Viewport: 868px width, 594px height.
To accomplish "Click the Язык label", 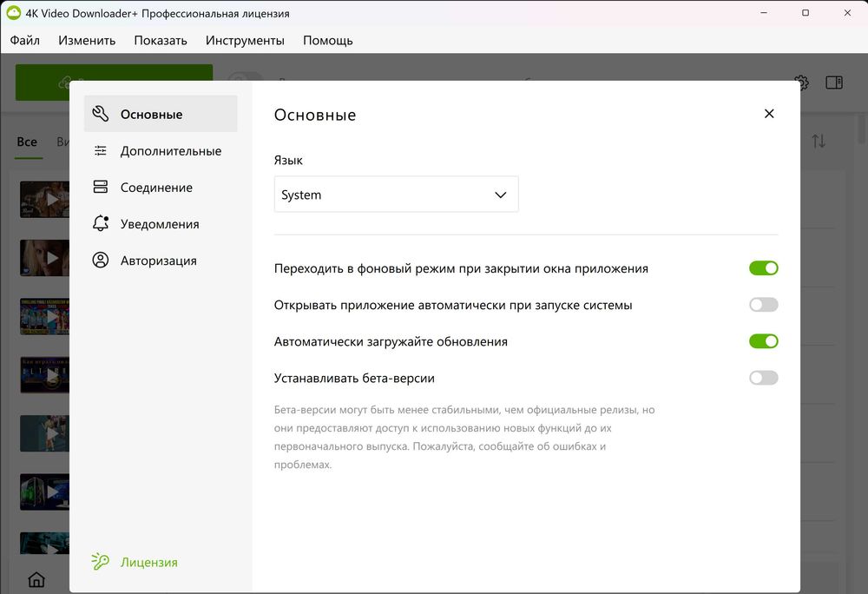I will tap(288, 160).
